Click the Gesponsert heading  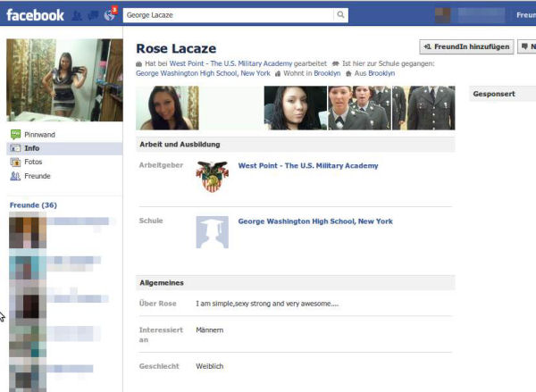coord(494,94)
